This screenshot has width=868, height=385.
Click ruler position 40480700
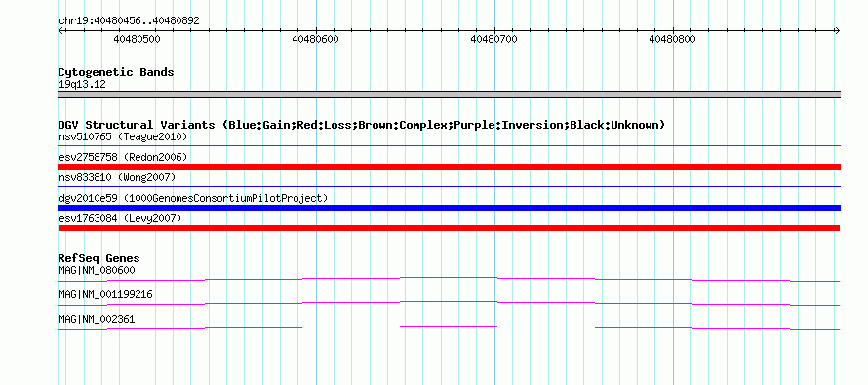[493, 39]
